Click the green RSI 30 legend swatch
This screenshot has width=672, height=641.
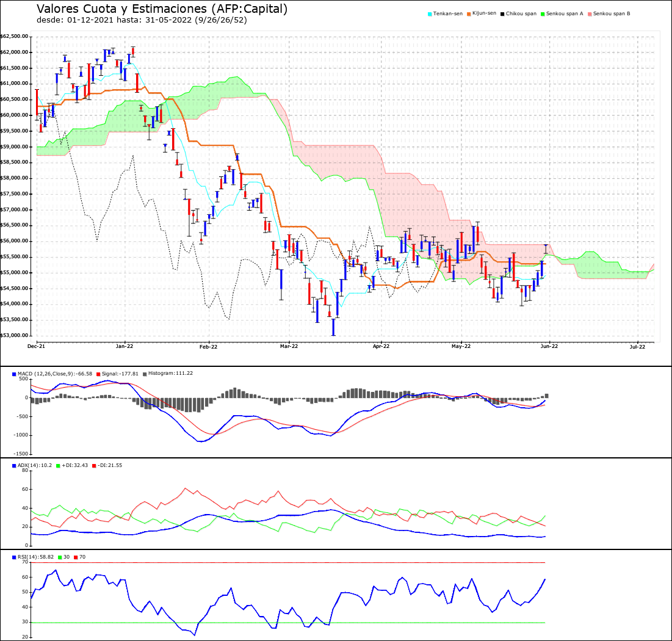60,558
